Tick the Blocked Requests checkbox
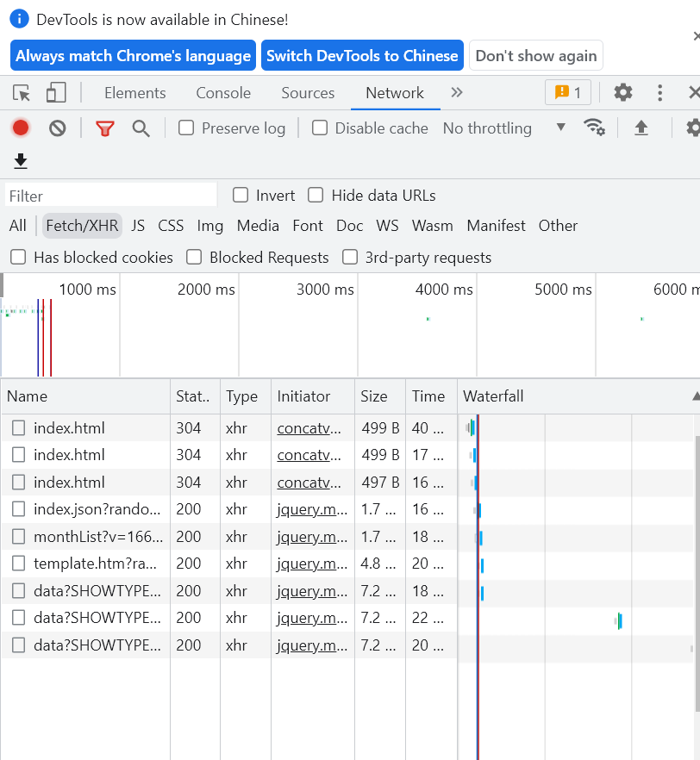Image resolution: width=700 pixels, height=760 pixels. point(194,257)
